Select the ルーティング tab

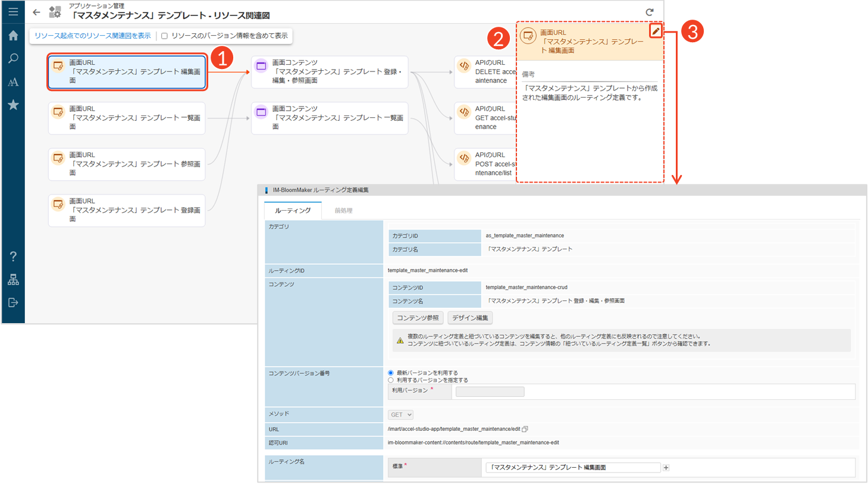click(x=293, y=211)
